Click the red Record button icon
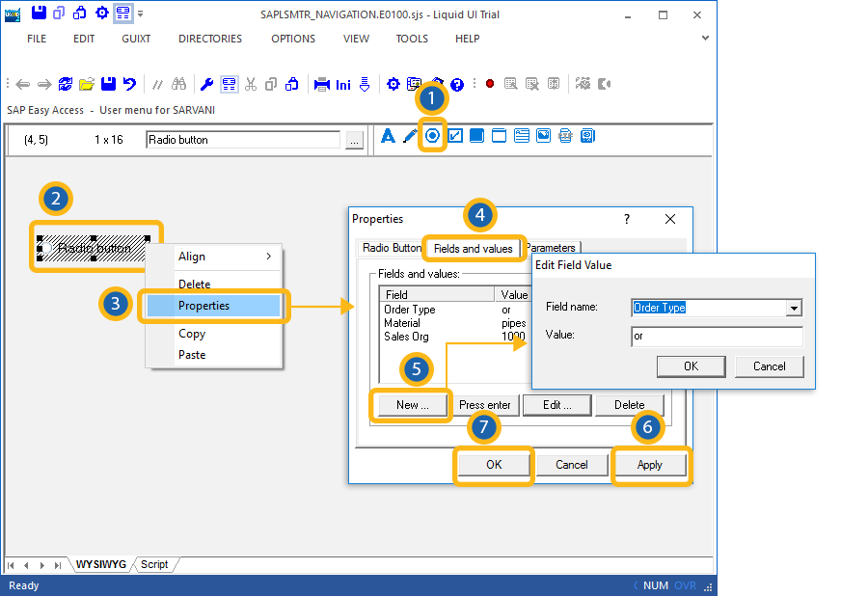The width and height of the screenshot is (868, 596). pyautogui.click(x=490, y=84)
